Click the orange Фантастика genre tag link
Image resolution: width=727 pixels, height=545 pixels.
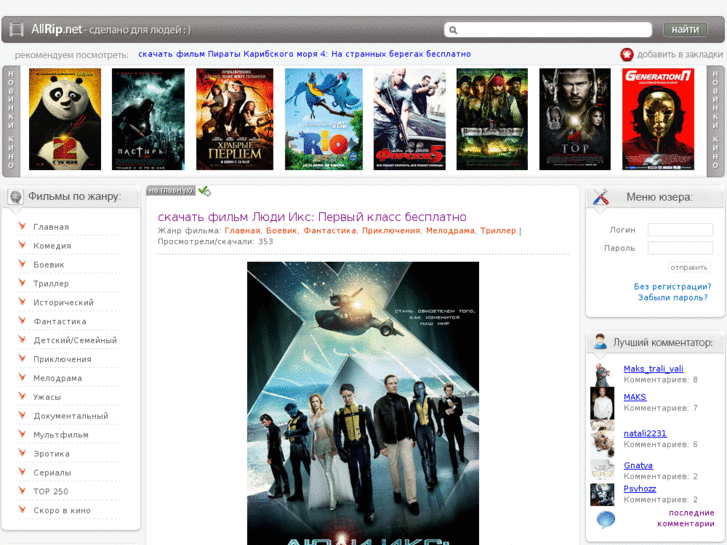click(x=330, y=231)
